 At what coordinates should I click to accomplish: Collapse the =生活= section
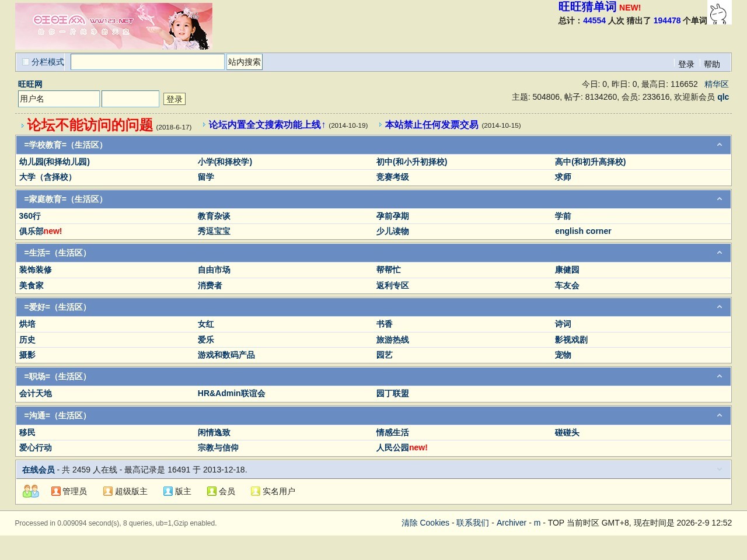719,253
